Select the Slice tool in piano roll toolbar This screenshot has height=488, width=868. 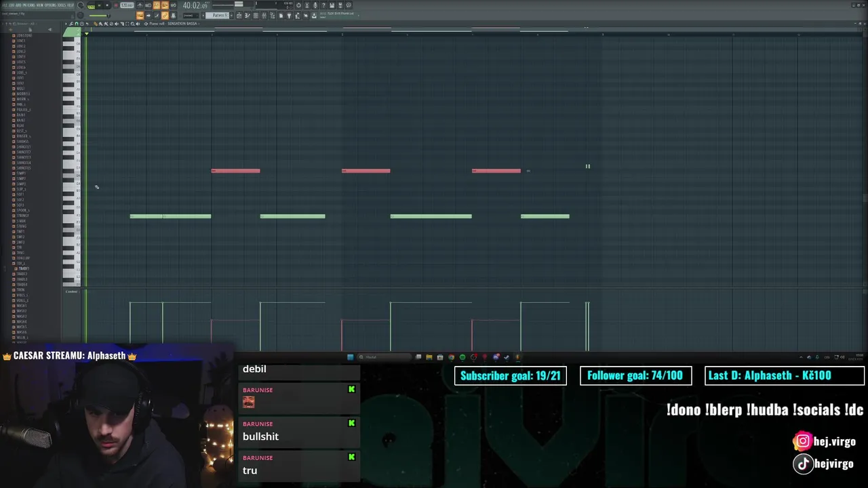click(122, 24)
